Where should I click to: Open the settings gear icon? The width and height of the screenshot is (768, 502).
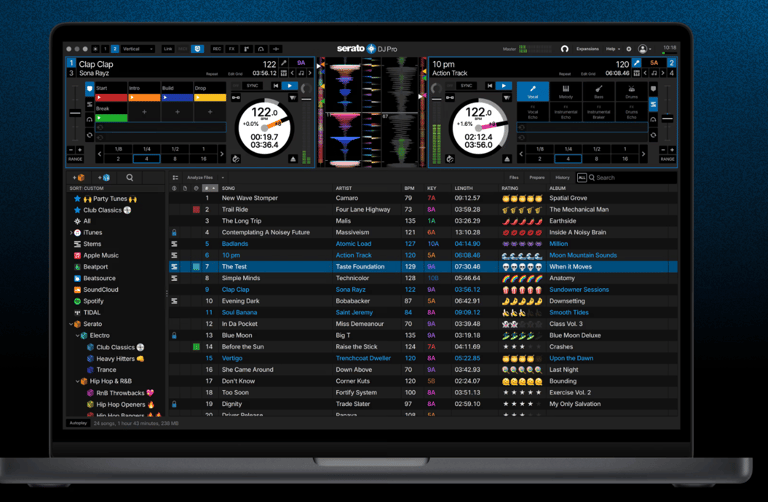tap(629, 49)
